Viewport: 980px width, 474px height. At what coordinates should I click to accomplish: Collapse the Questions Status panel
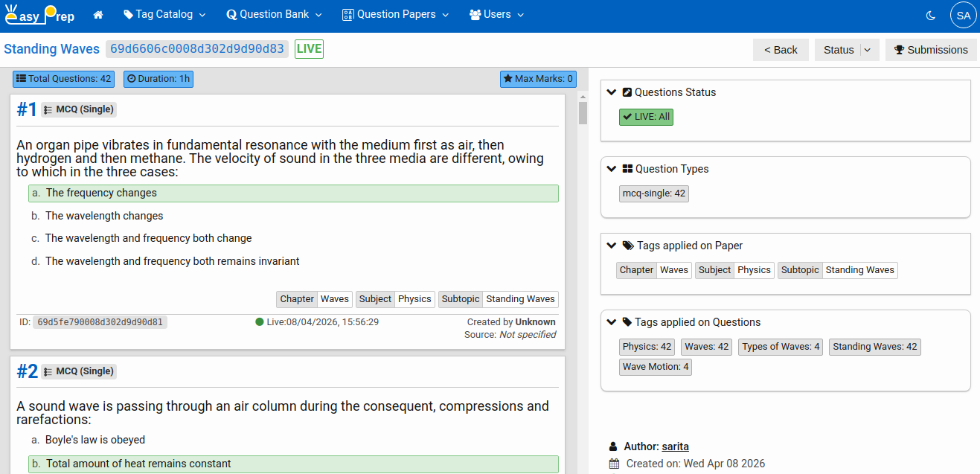[x=612, y=92]
